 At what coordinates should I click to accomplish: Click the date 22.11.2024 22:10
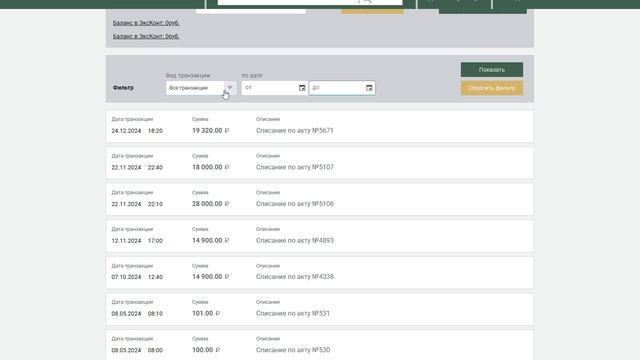(x=137, y=204)
